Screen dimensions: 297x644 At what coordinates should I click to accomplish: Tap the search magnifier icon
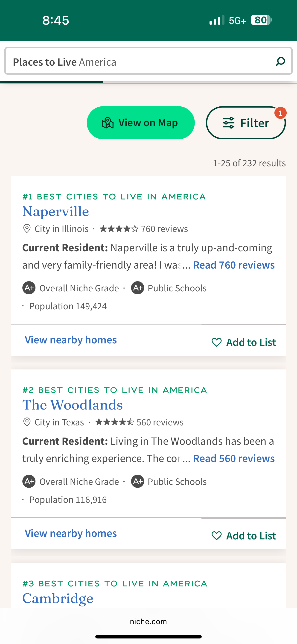point(280,61)
